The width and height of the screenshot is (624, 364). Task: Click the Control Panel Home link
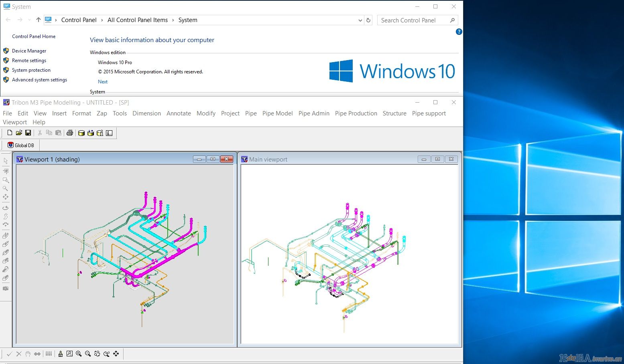tap(34, 36)
